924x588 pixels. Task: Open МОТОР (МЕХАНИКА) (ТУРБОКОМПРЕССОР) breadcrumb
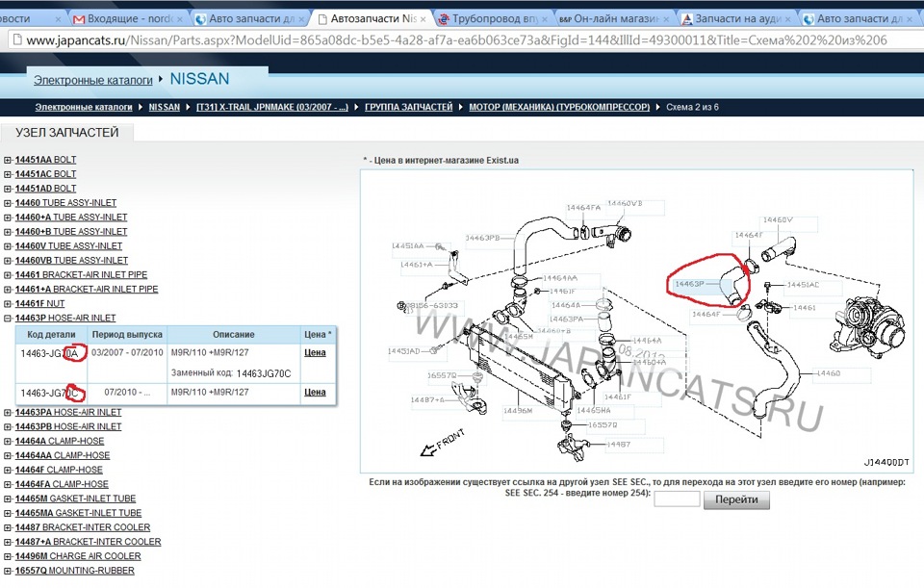pos(559,107)
